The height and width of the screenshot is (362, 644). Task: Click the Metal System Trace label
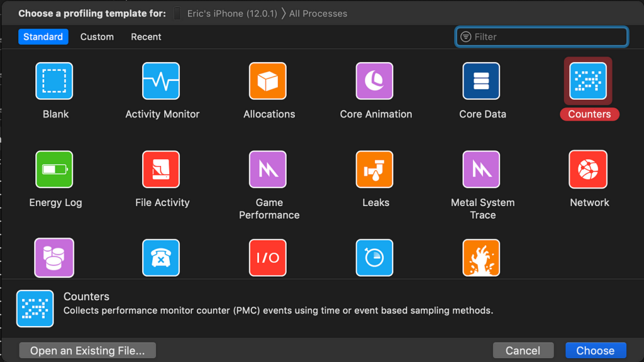point(482,209)
